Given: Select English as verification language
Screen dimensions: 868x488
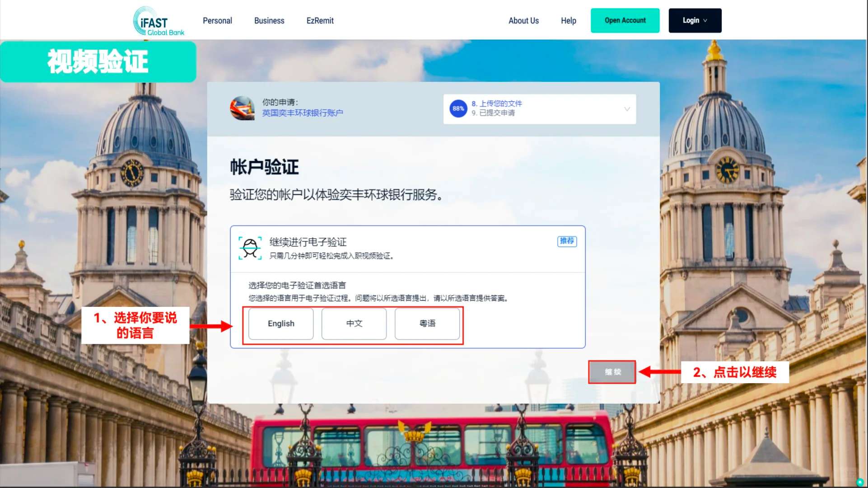Looking at the screenshot, I should [281, 324].
